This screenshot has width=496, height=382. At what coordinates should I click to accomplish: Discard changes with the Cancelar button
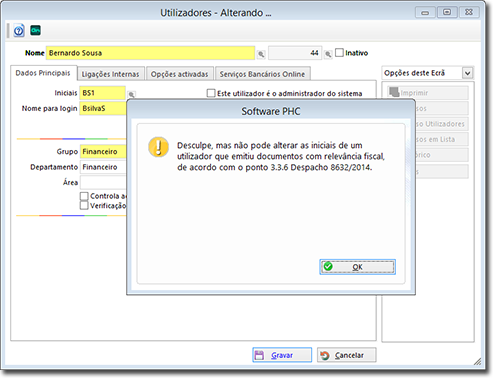[x=347, y=355]
